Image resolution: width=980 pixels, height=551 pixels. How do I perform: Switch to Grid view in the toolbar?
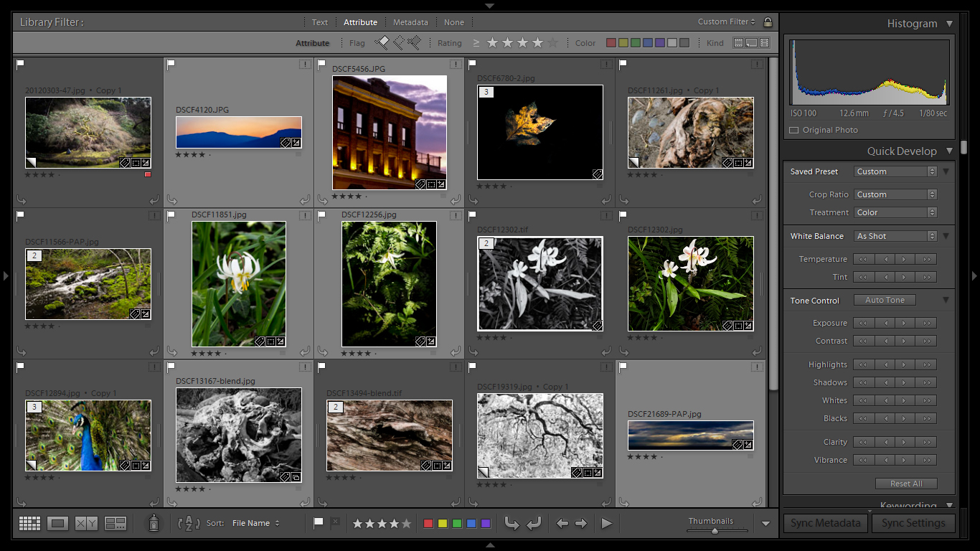29,524
